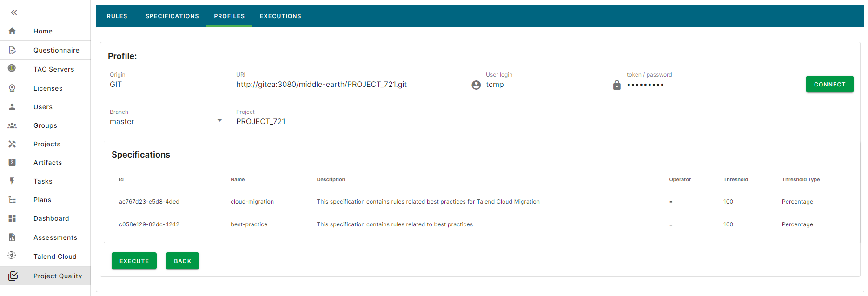This screenshot has height=296, width=868.
Task: Switch to the Specifications tab
Action: pyautogui.click(x=172, y=16)
